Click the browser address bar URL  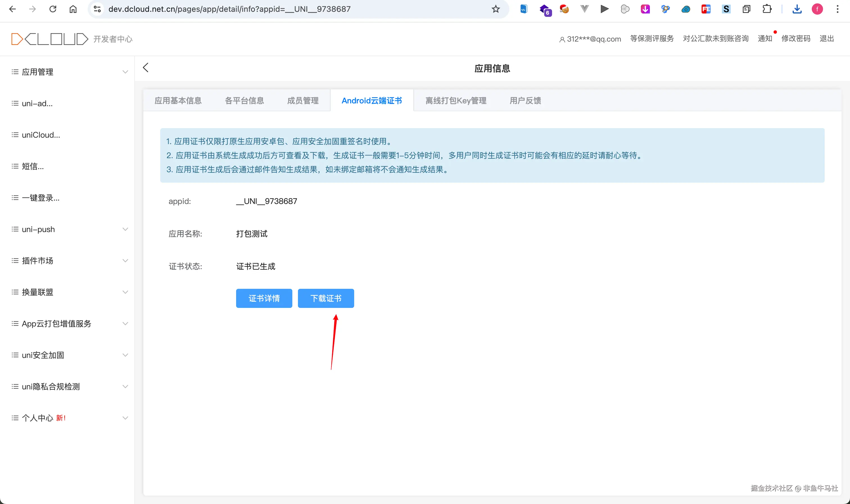click(229, 9)
